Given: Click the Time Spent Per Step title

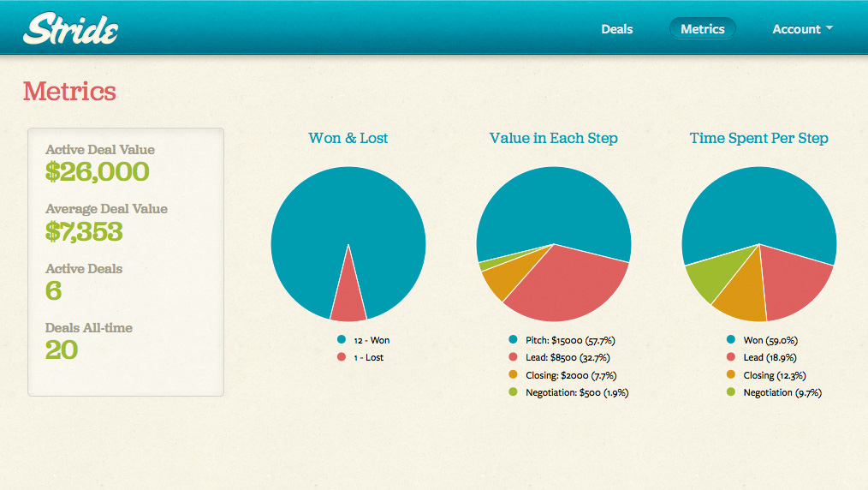Looking at the screenshot, I should tap(759, 138).
